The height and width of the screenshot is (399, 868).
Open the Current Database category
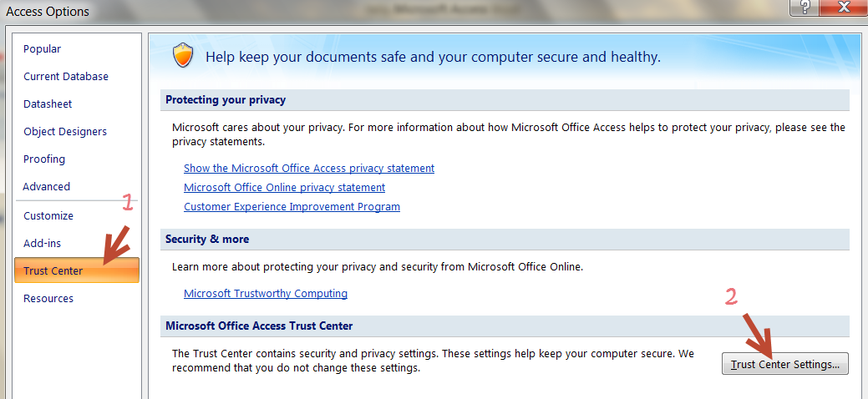[66, 77]
